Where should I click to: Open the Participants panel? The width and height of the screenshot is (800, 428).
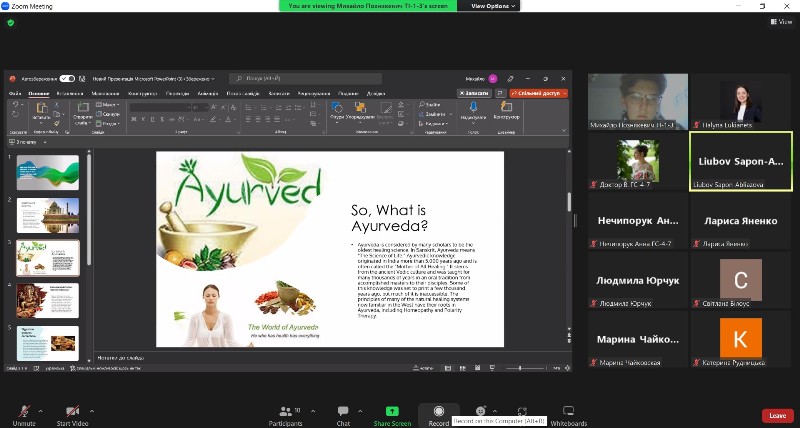(x=286, y=411)
